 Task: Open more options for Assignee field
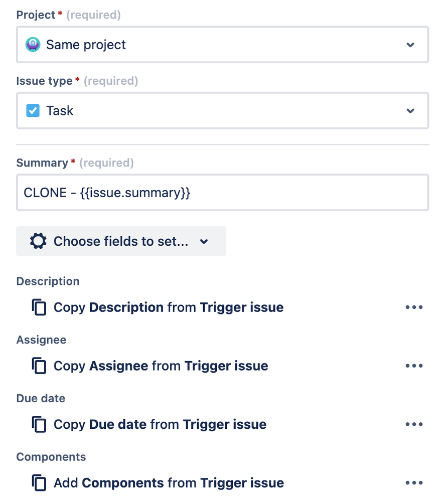click(x=414, y=366)
